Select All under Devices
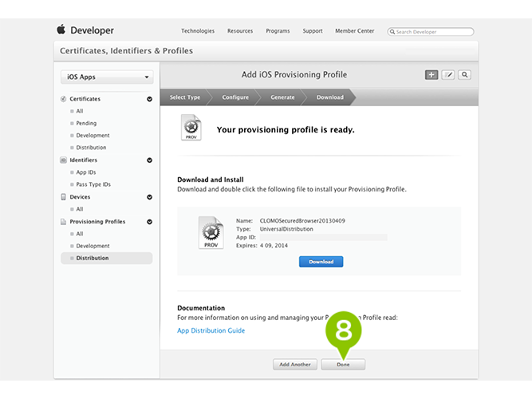 pyautogui.click(x=80, y=209)
